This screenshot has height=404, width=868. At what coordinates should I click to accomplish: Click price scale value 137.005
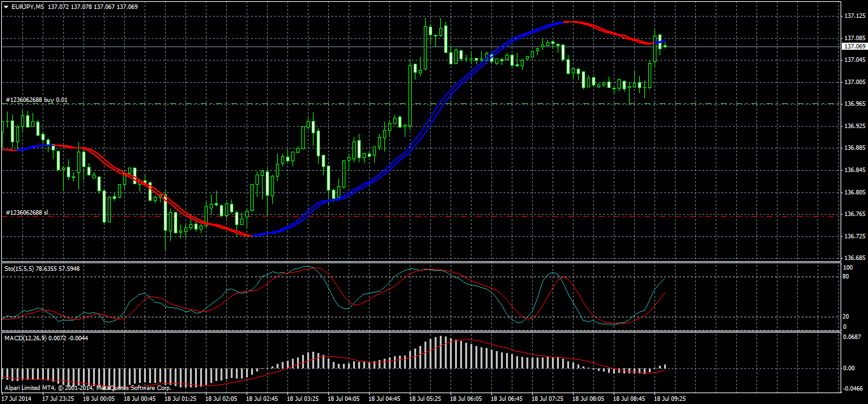pos(854,82)
